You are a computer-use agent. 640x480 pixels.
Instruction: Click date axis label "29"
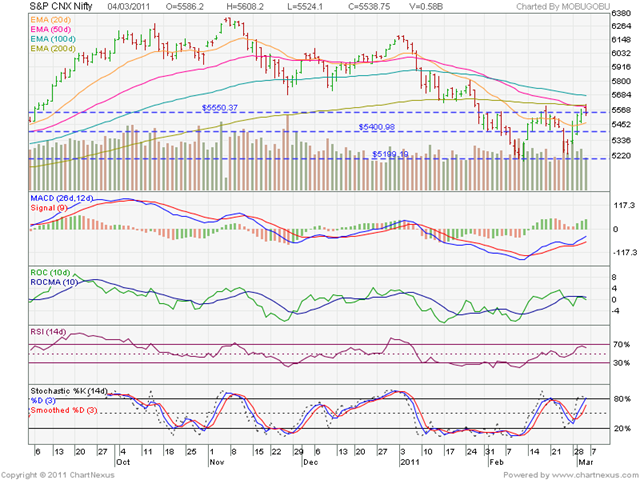[299, 452]
